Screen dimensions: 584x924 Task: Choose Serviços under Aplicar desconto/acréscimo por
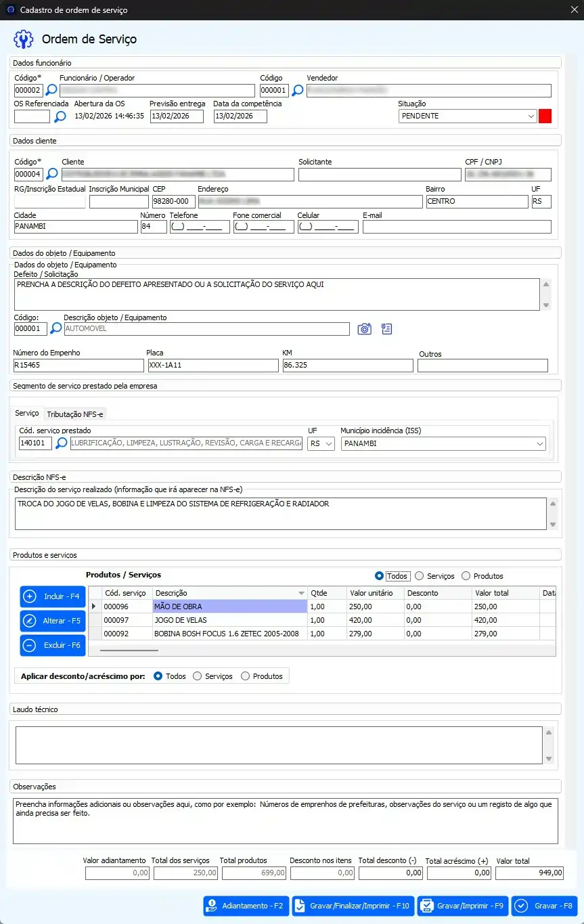pyautogui.click(x=198, y=676)
